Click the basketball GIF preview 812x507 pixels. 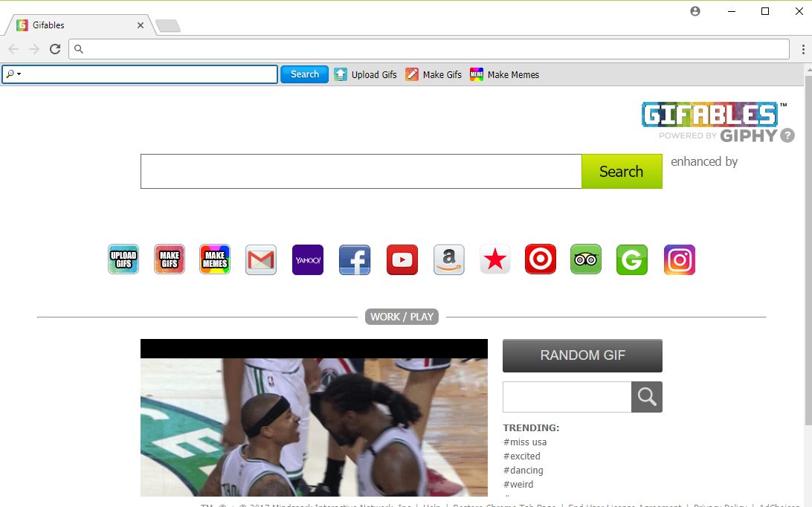coord(314,417)
